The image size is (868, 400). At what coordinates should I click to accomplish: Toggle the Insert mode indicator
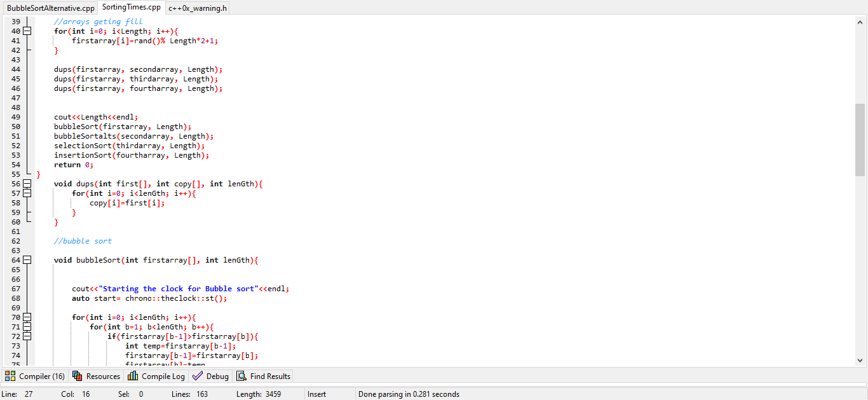point(315,394)
